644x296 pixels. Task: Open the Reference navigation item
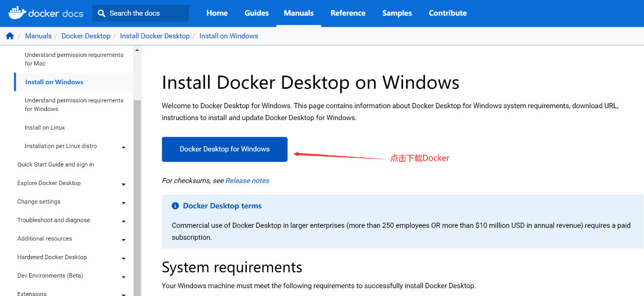pos(348,13)
